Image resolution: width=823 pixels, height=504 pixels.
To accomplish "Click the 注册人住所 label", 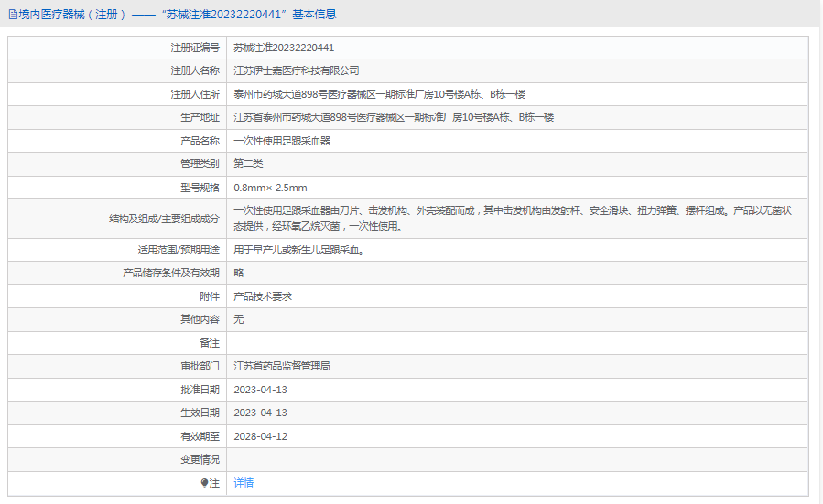I will click(x=195, y=94).
